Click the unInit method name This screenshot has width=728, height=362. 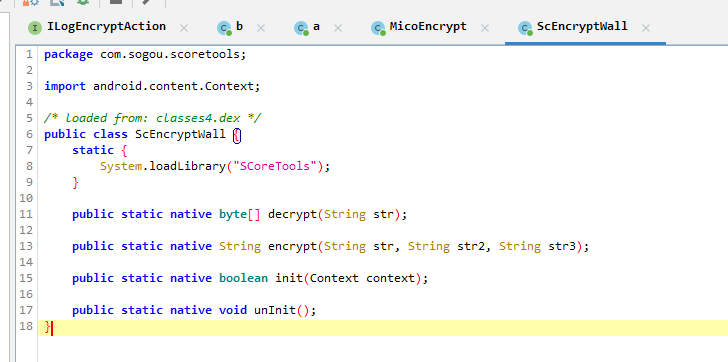point(274,310)
